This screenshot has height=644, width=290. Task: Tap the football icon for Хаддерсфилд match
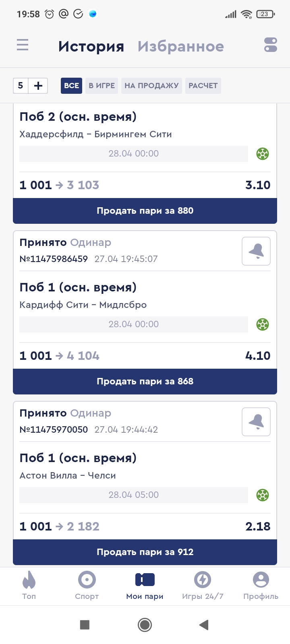(263, 154)
